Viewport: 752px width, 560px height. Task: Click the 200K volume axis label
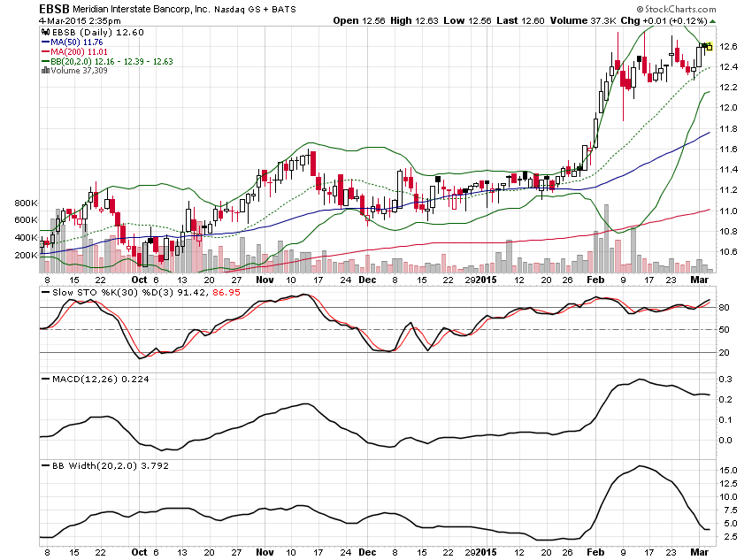click(26, 255)
